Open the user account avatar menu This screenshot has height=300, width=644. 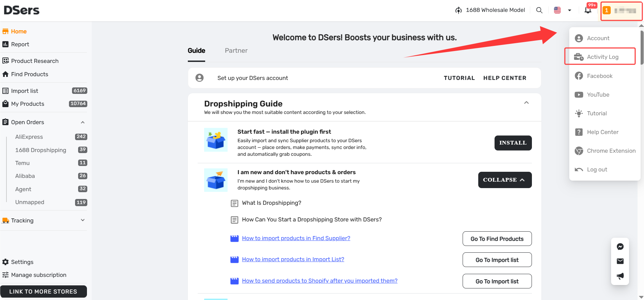621,11
